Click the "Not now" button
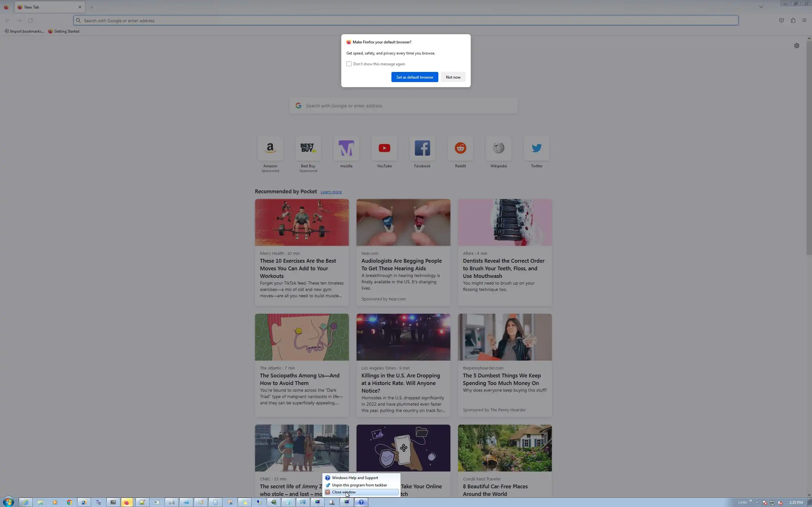 tap(453, 77)
